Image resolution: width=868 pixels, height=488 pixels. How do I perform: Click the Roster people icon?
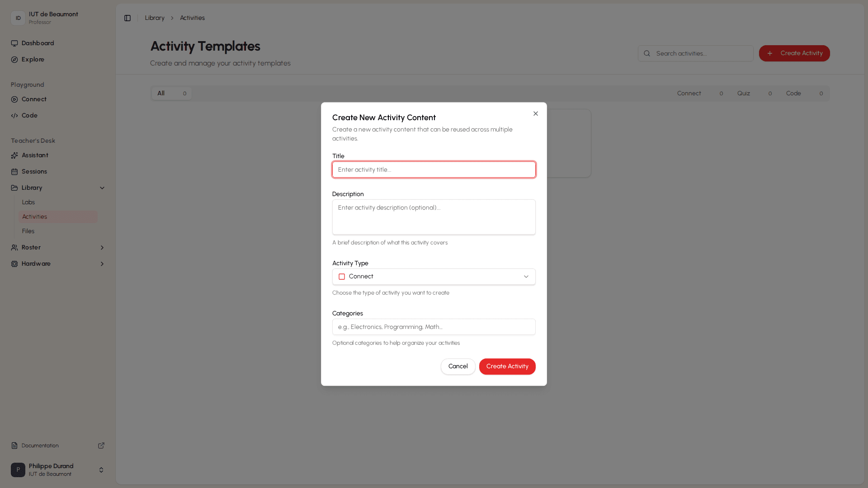coord(14,248)
